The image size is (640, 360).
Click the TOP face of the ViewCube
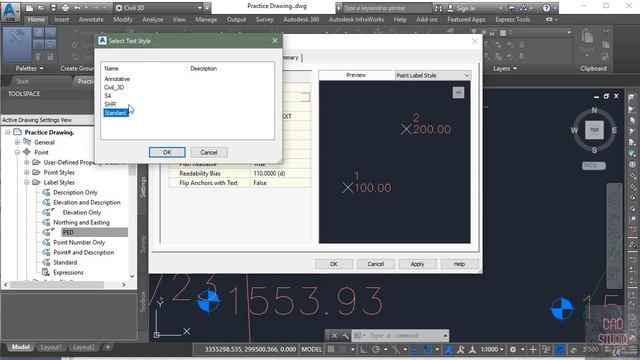coord(594,130)
